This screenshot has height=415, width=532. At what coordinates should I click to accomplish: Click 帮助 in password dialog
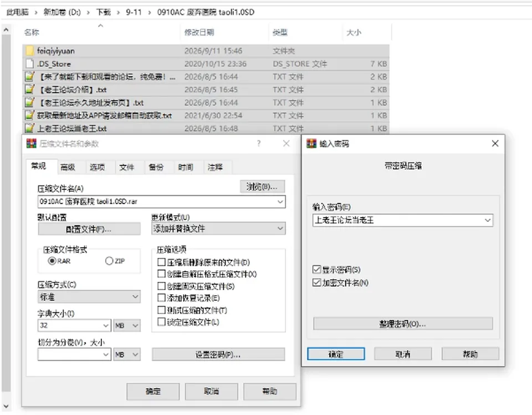coord(470,354)
